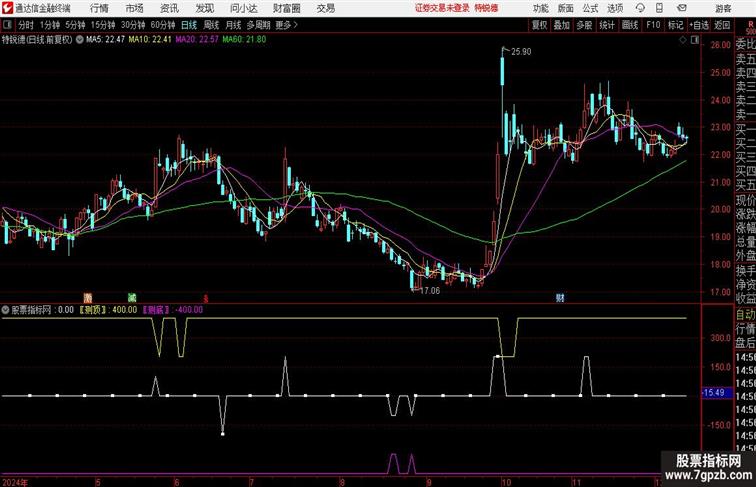Open the 选项 menu

pos(615,8)
